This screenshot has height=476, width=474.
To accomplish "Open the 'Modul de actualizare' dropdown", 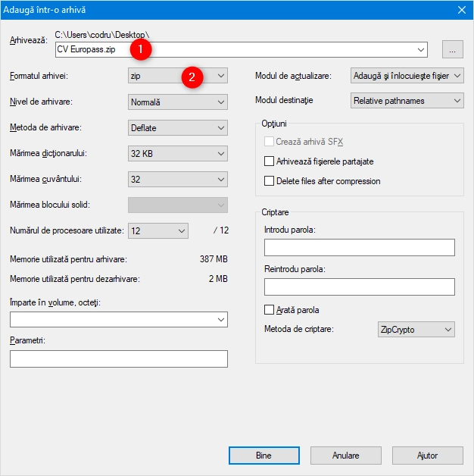I will pyautogui.click(x=407, y=76).
